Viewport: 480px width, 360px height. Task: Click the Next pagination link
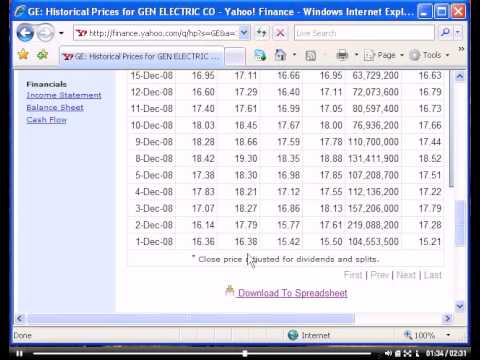(406, 275)
